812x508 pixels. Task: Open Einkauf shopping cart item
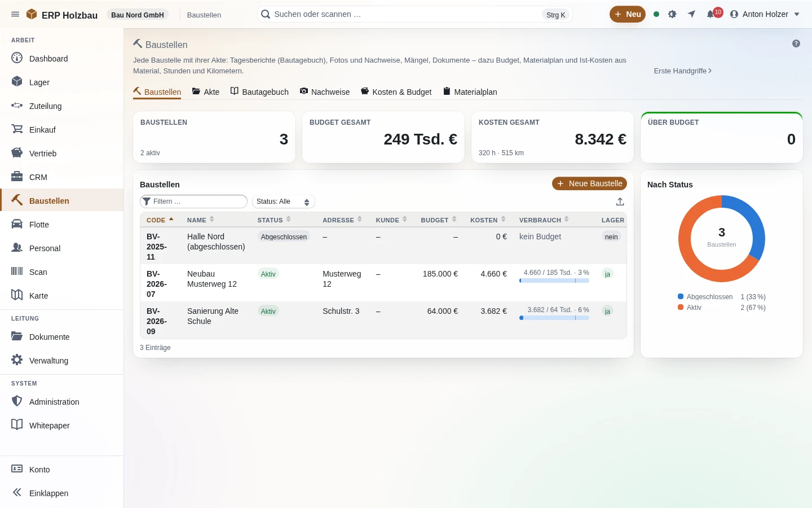coord(62,129)
